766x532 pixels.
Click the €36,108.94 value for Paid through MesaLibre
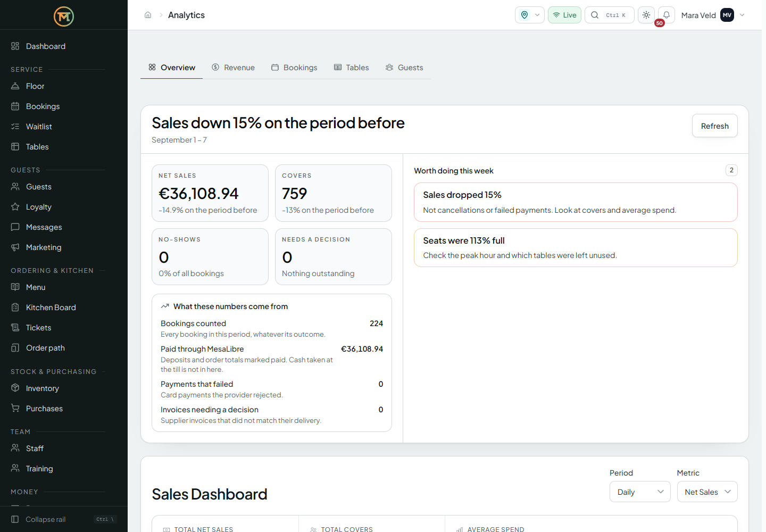[x=362, y=349]
